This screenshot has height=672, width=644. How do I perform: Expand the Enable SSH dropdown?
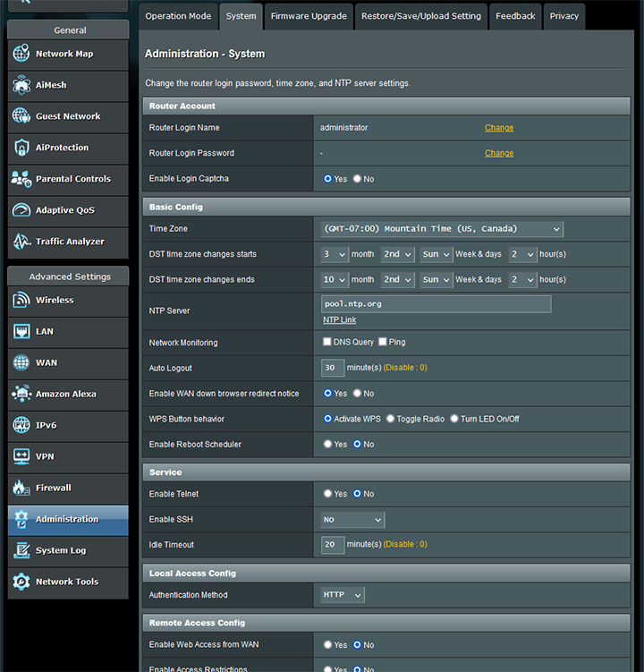pyautogui.click(x=352, y=520)
